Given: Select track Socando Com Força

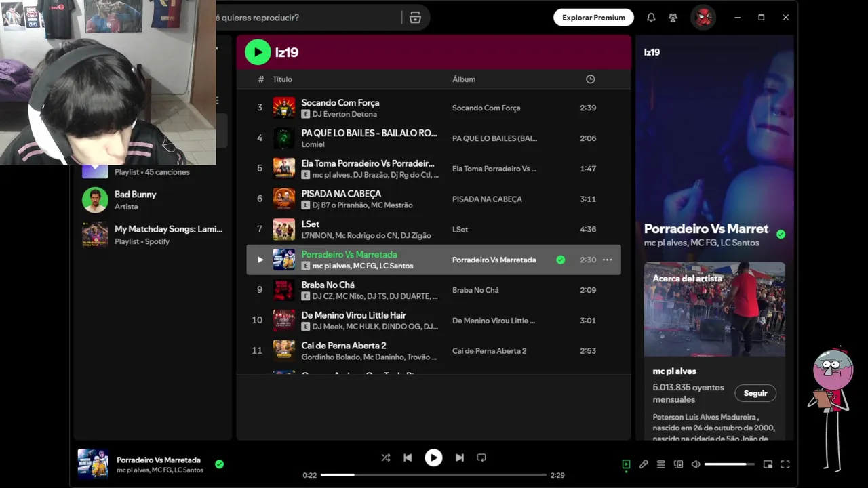Looking at the screenshot, I should (340, 102).
